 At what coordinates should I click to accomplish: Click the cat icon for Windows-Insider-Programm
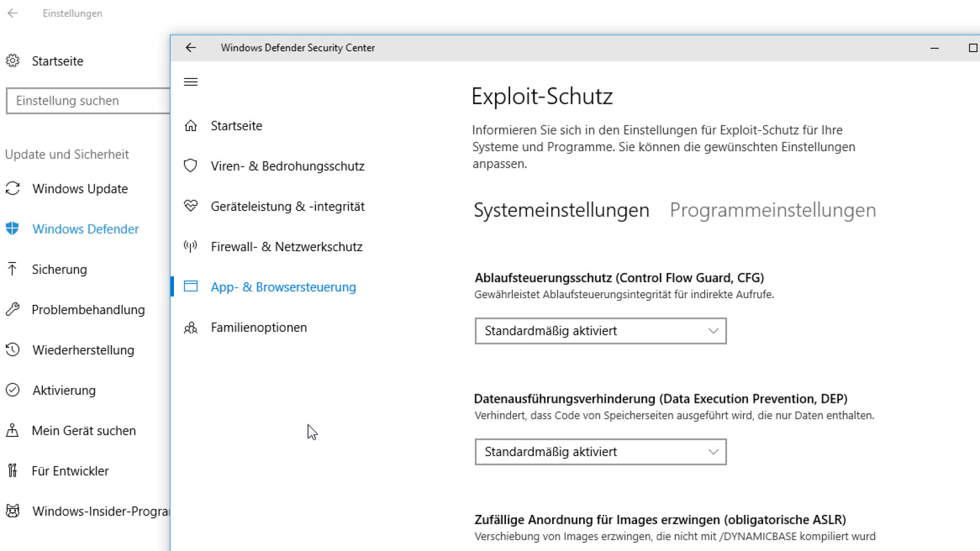pos(12,511)
